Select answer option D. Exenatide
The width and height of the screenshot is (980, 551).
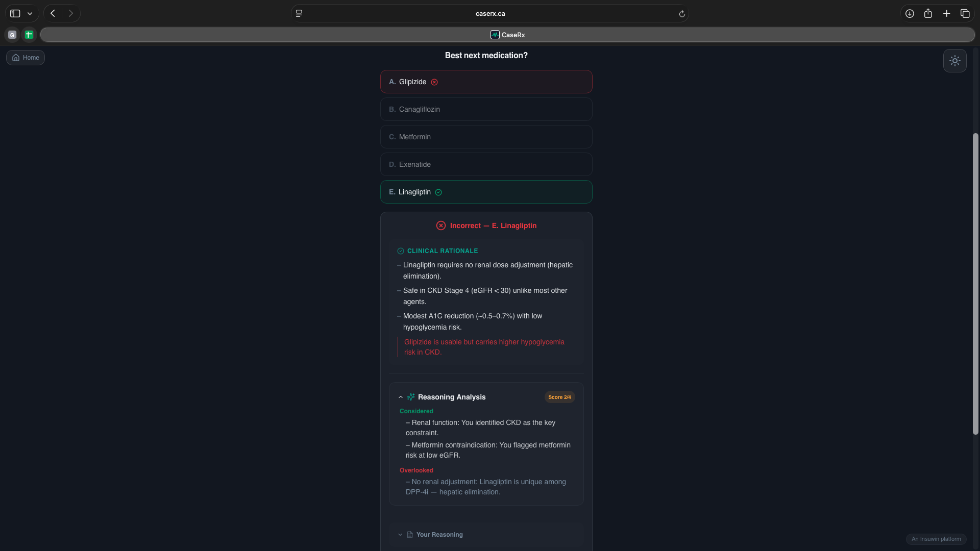coord(486,164)
